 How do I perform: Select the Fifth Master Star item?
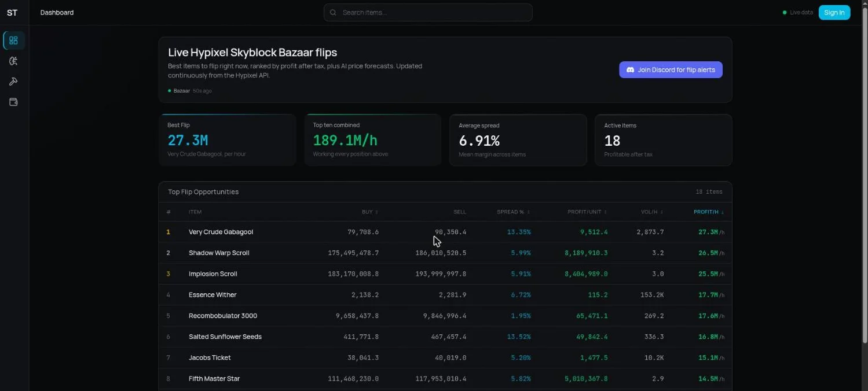coord(214,379)
